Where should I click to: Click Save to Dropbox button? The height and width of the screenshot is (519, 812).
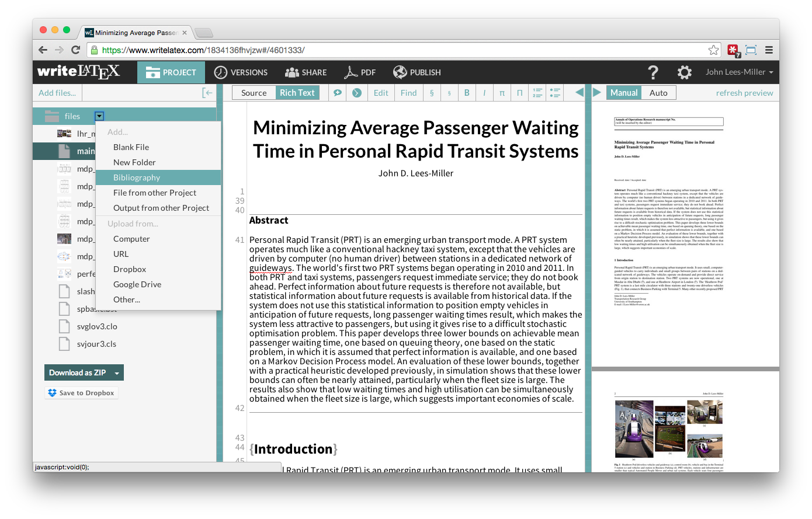(82, 393)
